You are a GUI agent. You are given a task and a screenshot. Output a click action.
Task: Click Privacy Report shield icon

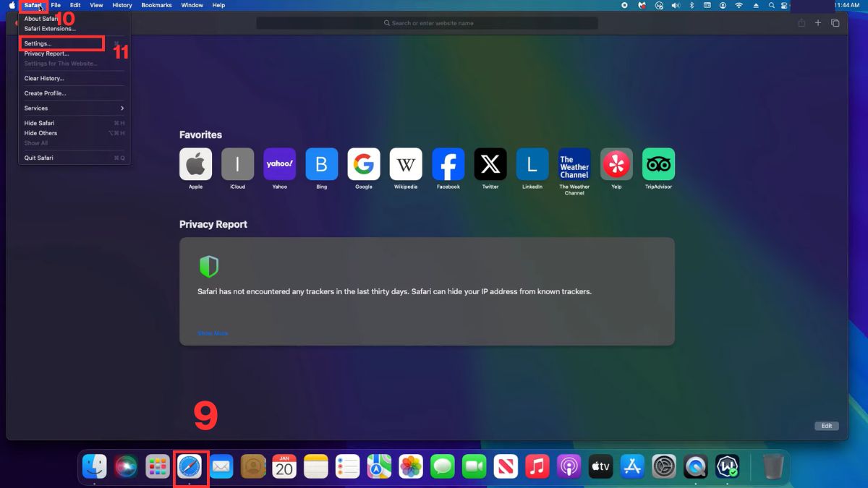209,266
